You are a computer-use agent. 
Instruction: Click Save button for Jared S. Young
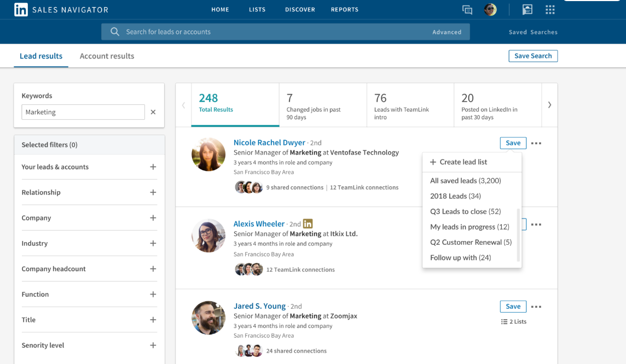tap(513, 307)
